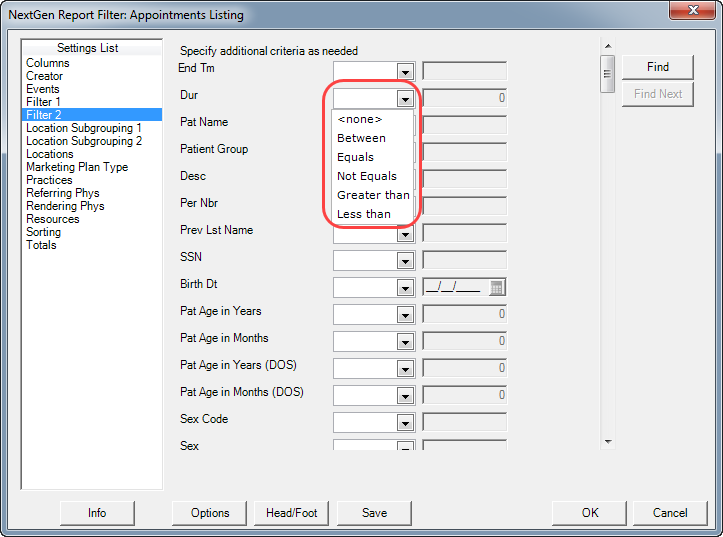Click the scrollbar down arrow
The image size is (723, 537).
pos(608,442)
